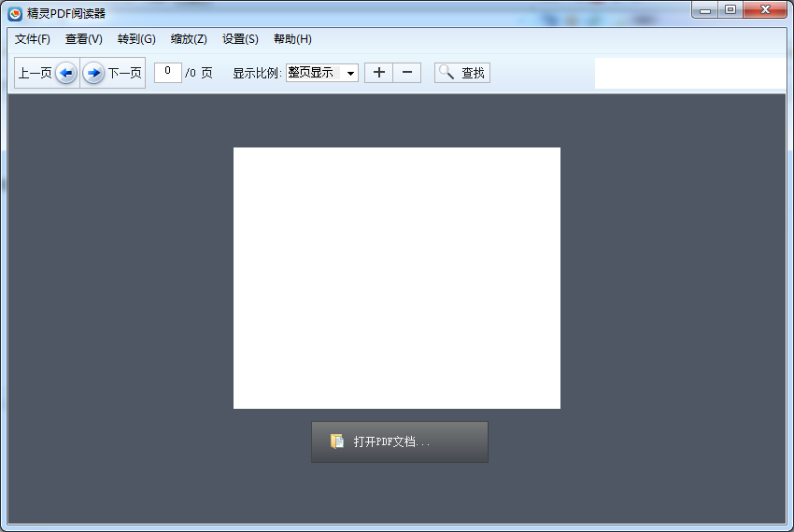794x532 pixels.
Task: Click the empty white box right of toolbar
Action: tap(689, 74)
